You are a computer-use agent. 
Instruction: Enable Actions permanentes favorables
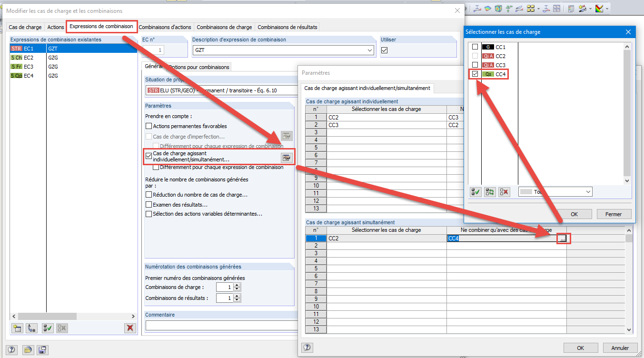tap(149, 126)
